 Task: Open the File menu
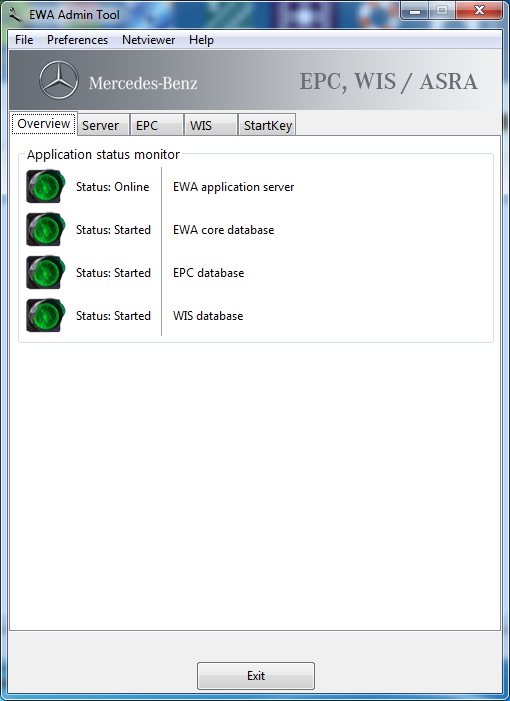(x=24, y=40)
